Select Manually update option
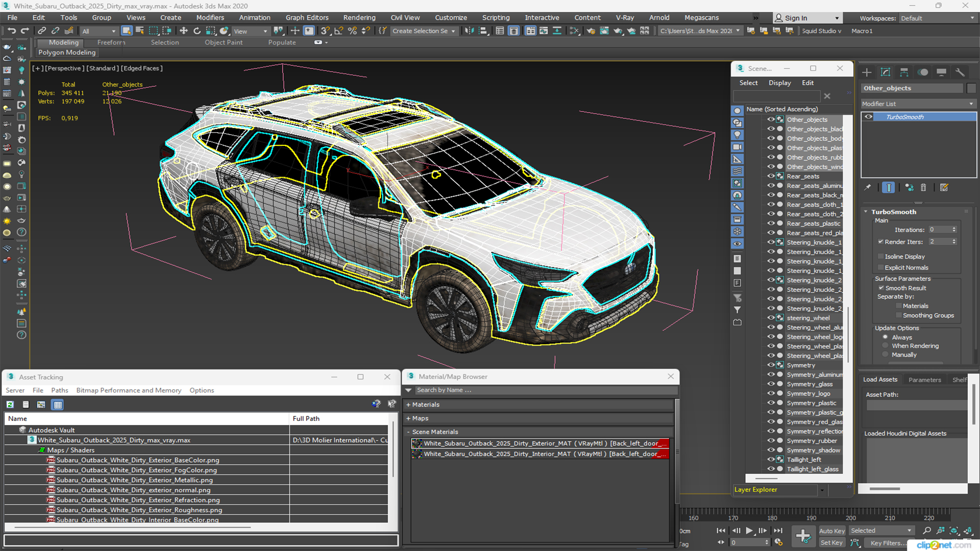Image resolution: width=980 pixels, height=551 pixels. pyautogui.click(x=886, y=355)
